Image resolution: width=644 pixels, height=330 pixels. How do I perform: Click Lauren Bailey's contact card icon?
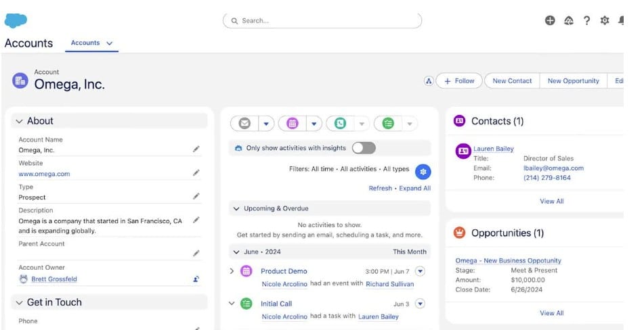(463, 151)
